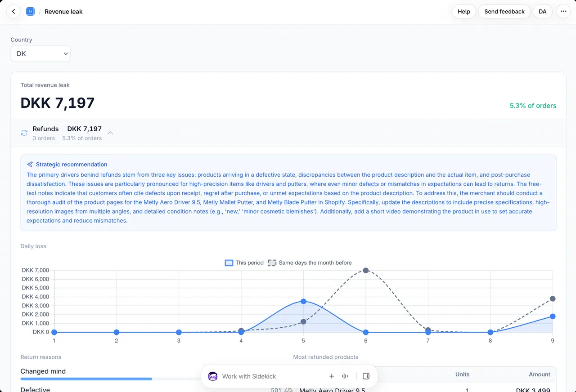Open the three-dot more options menu
Viewport: 576px width, 392px height.
(x=563, y=12)
